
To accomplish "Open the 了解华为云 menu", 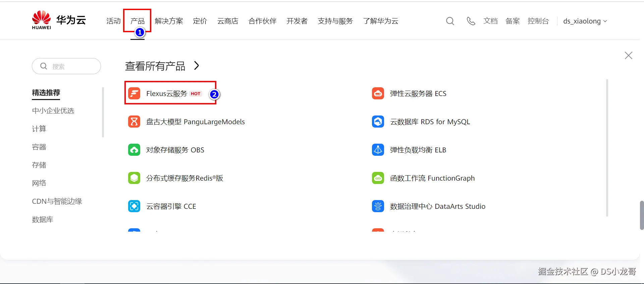I will [380, 21].
